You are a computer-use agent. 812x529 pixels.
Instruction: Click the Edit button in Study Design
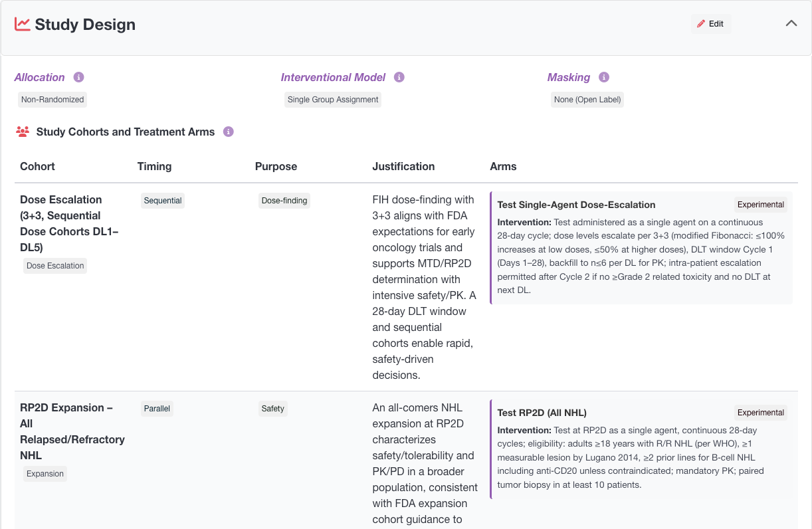[x=710, y=24]
